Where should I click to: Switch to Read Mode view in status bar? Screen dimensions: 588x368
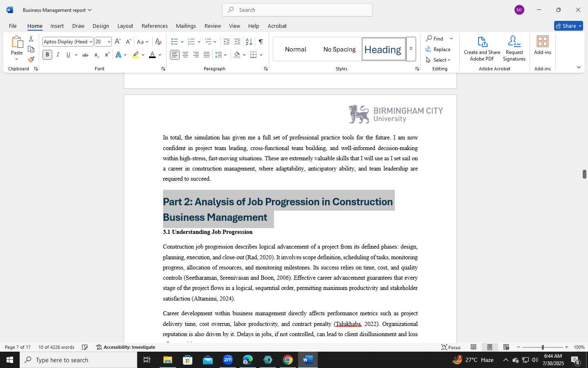point(473,347)
